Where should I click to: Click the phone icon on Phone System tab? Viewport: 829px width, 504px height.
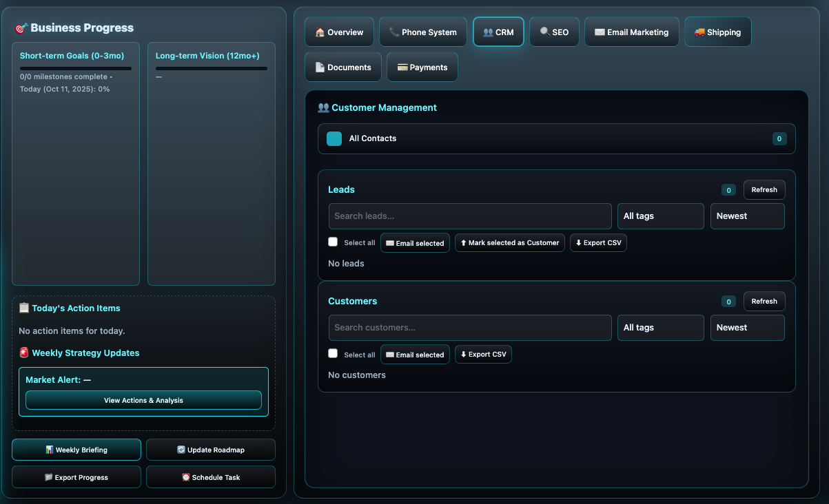coord(393,32)
